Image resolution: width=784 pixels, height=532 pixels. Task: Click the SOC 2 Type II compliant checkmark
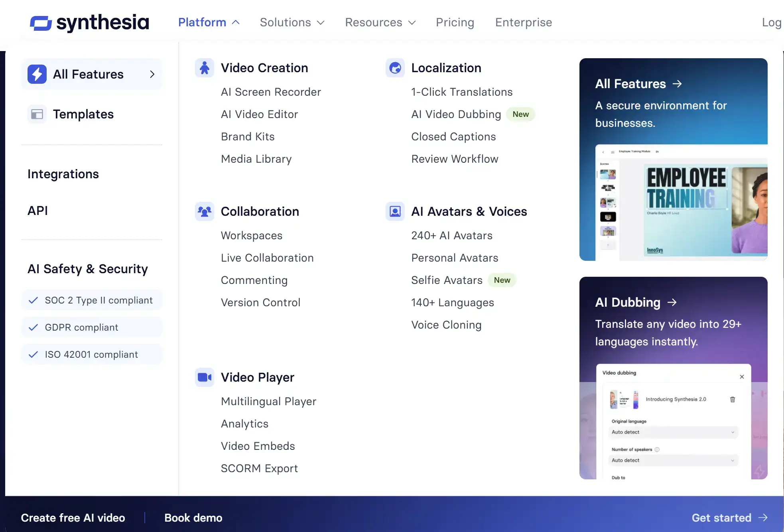[33, 300]
